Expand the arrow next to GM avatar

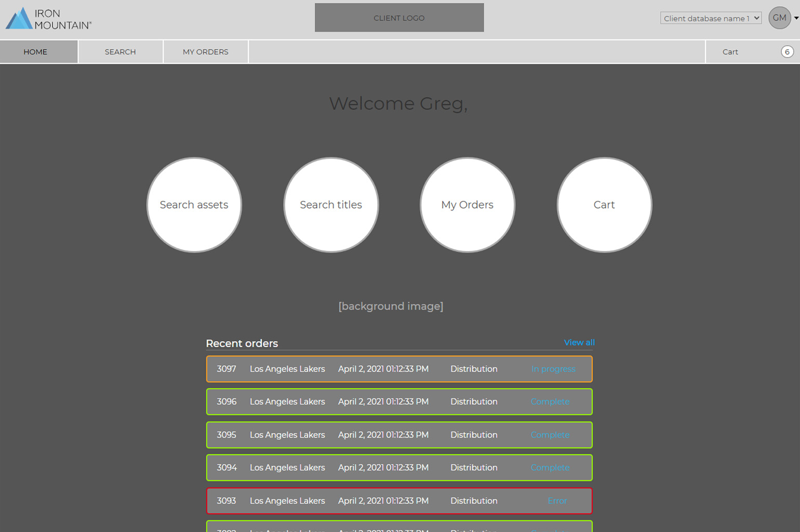pyautogui.click(x=796, y=18)
